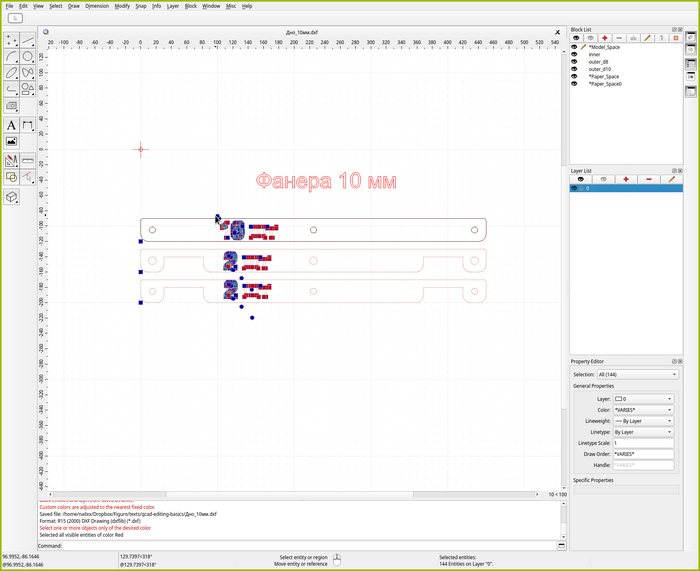
Task: Open the Dimension menu
Action: pos(97,6)
